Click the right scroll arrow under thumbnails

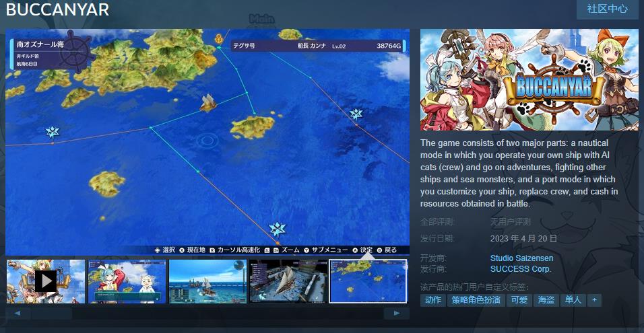pyautogui.click(x=396, y=313)
